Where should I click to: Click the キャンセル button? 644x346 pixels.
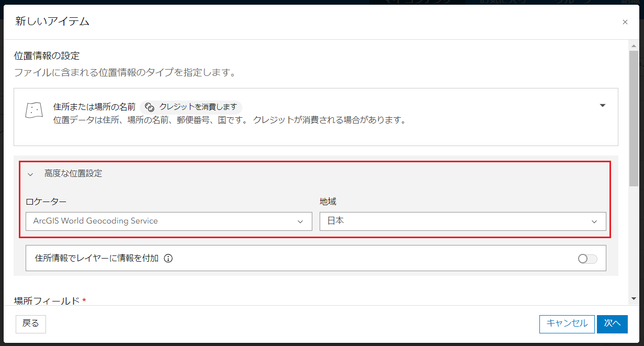567,323
